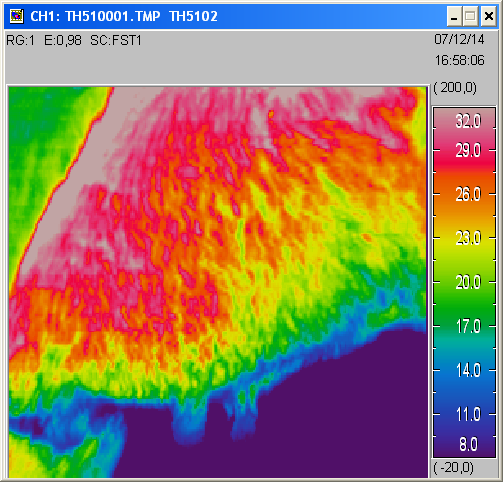Click the timestamp 16:58:06

459,60
